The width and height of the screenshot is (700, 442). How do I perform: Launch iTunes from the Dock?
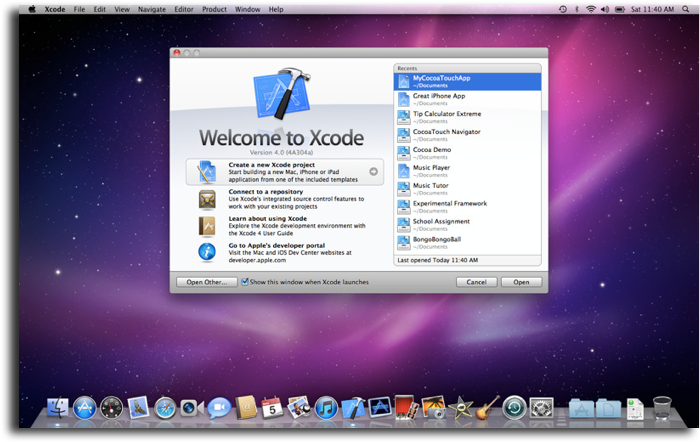click(326, 408)
